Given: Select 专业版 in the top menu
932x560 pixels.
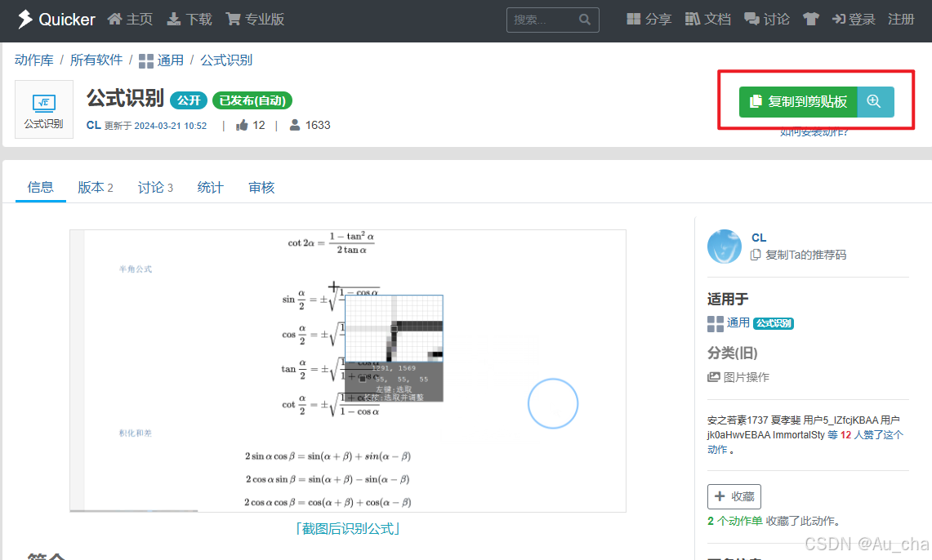Looking at the screenshot, I should 254,19.
